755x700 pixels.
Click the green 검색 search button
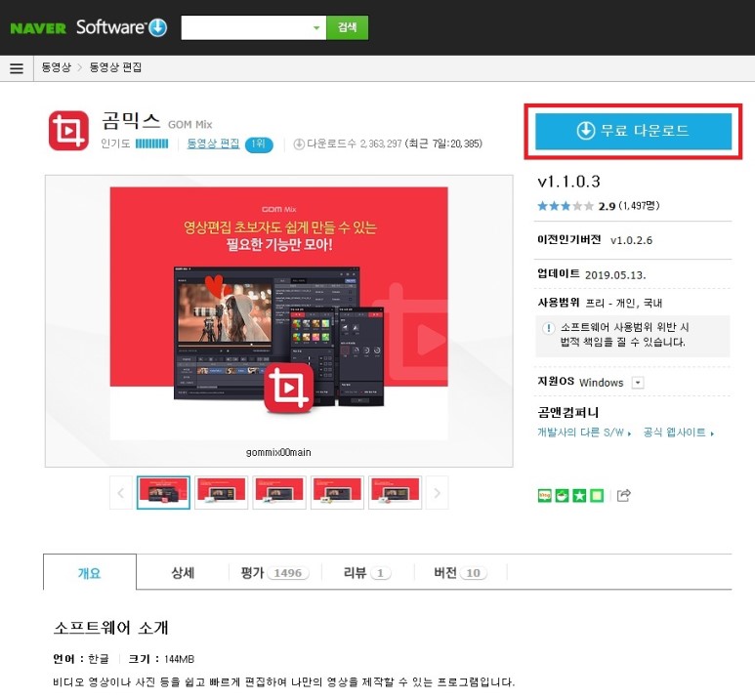point(347,27)
